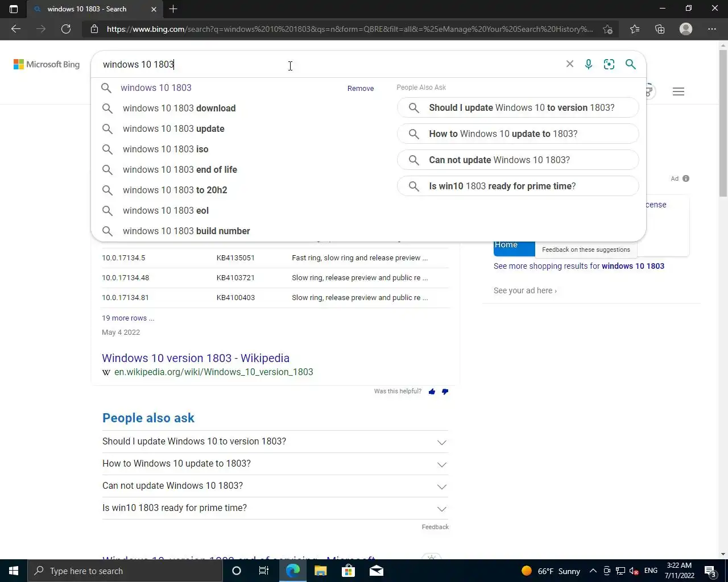The width and height of the screenshot is (728, 582).
Task: Open See your ad here link
Action: (x=525, y=290)
